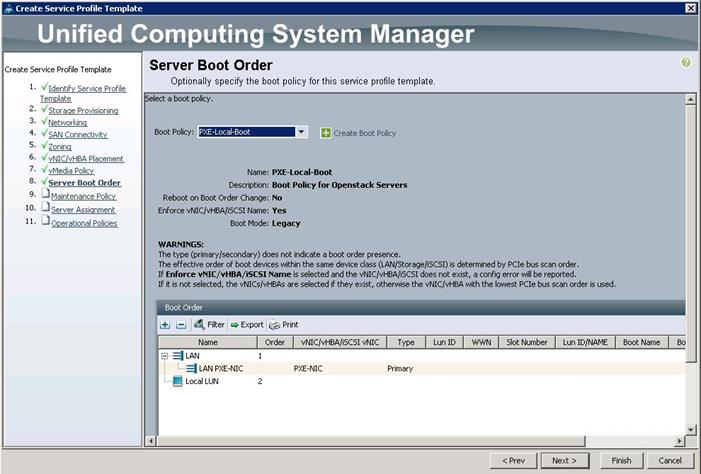Click the Slot Number column header
701x474 pixels.
click(x=527, y=342)
